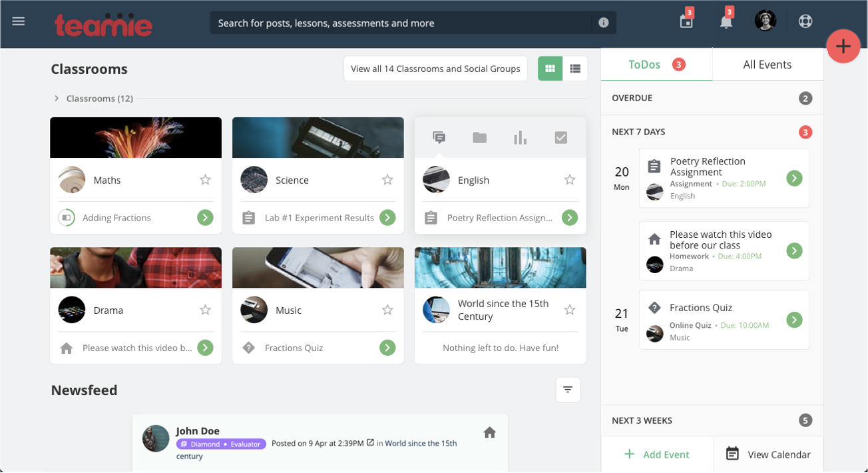The width and height of the screenshot is (868, 473).
Task: Click the Adding Fractions progress circle icon
Action: 67,218
